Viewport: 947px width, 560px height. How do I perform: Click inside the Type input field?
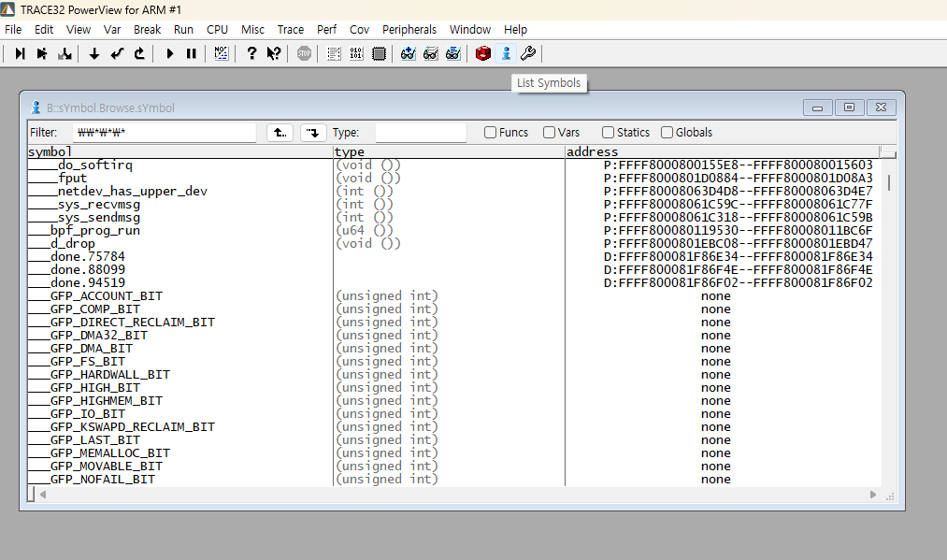[421, 132]
